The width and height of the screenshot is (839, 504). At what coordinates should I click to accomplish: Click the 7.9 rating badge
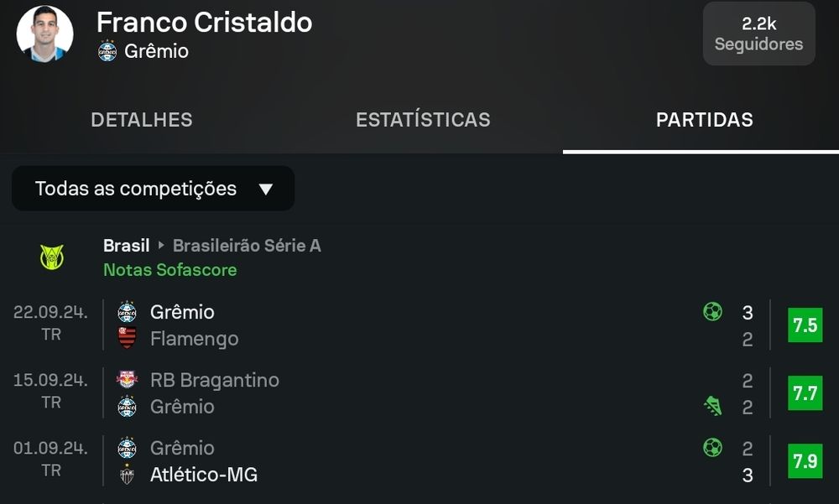[805, 461]
